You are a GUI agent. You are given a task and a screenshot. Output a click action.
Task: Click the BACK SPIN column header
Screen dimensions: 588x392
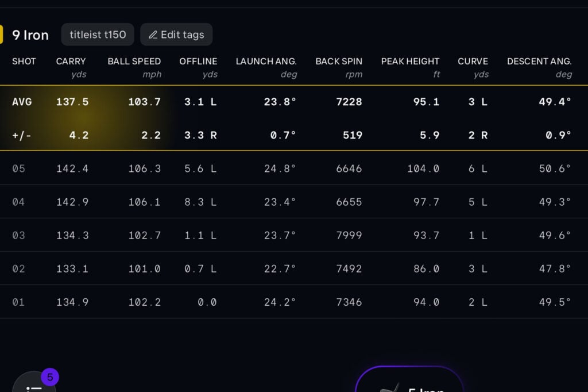(339, 62)
